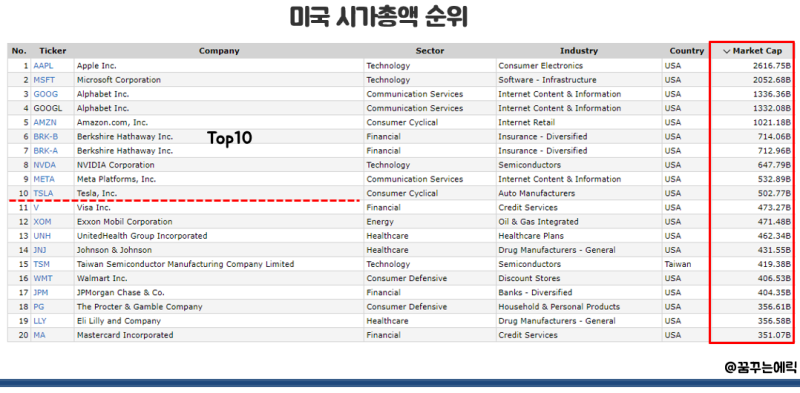Open the NVDA ticker link

point(45,165)
